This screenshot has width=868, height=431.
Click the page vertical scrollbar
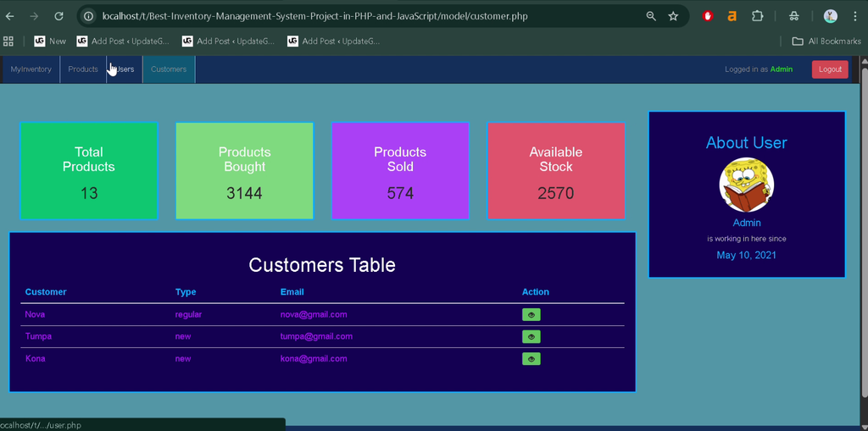coord(865,231)
